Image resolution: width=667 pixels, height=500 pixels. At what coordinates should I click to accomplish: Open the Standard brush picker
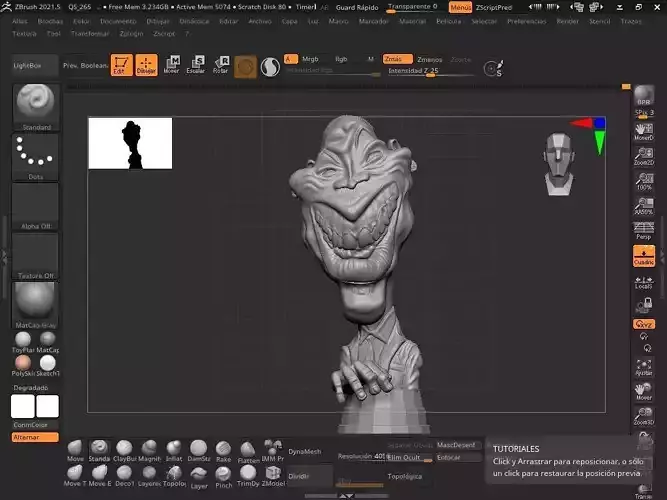[36, 107]
